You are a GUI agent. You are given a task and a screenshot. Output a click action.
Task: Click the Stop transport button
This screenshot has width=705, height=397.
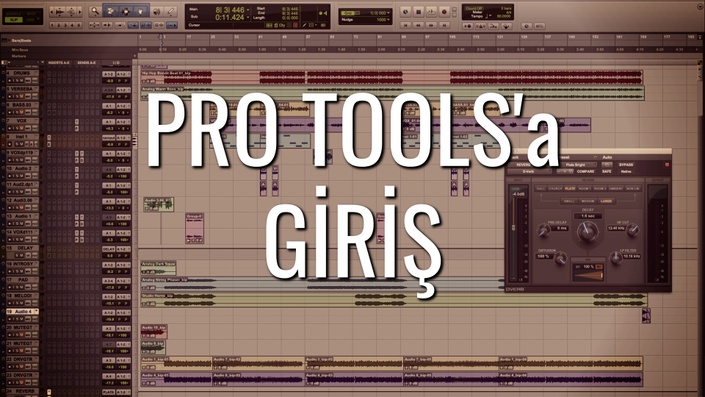(418, 12)
